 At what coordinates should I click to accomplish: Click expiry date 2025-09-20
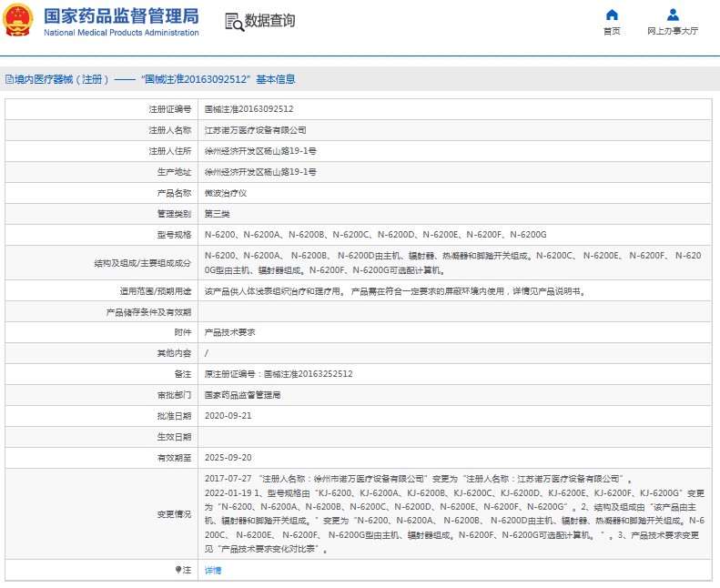coord(228,458)
